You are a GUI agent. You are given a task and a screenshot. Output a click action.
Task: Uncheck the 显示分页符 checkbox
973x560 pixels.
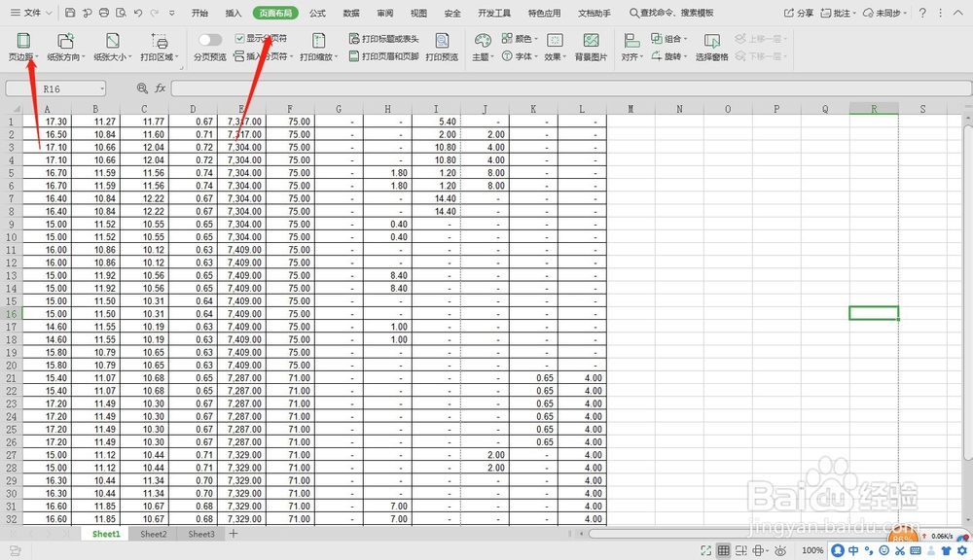pos(239,39)
